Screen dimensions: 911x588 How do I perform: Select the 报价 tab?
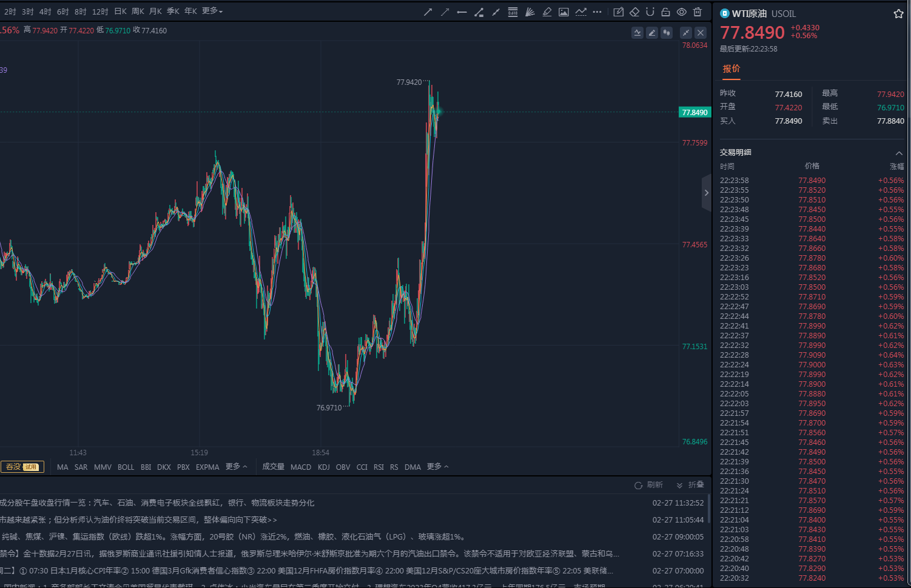click(731, 68)
